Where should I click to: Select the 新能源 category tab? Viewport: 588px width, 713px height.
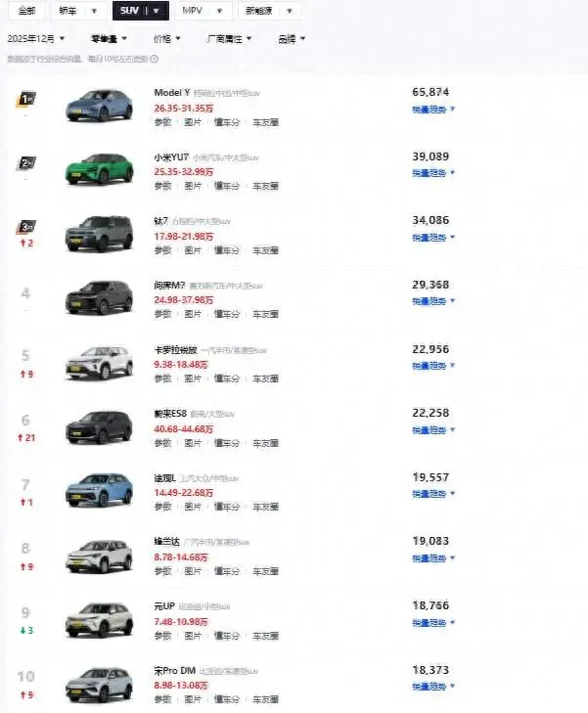point(268,11)
